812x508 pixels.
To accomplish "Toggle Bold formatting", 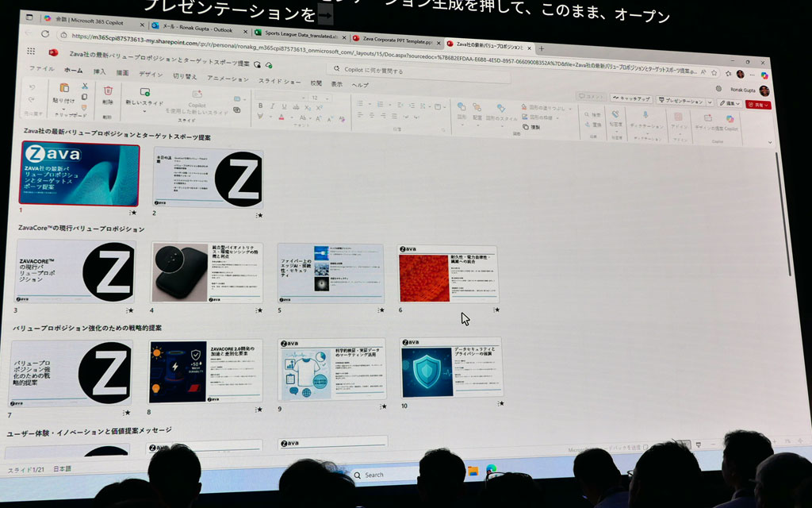I will [260, 106].
